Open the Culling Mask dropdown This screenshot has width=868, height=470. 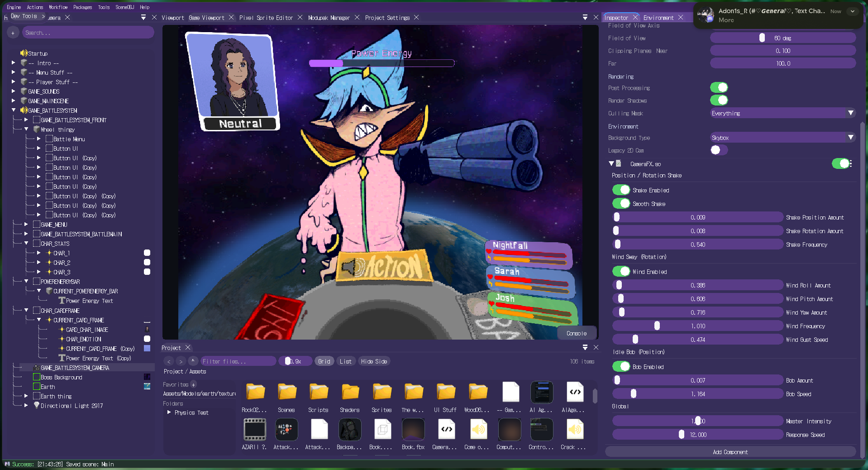click(782, 113)
